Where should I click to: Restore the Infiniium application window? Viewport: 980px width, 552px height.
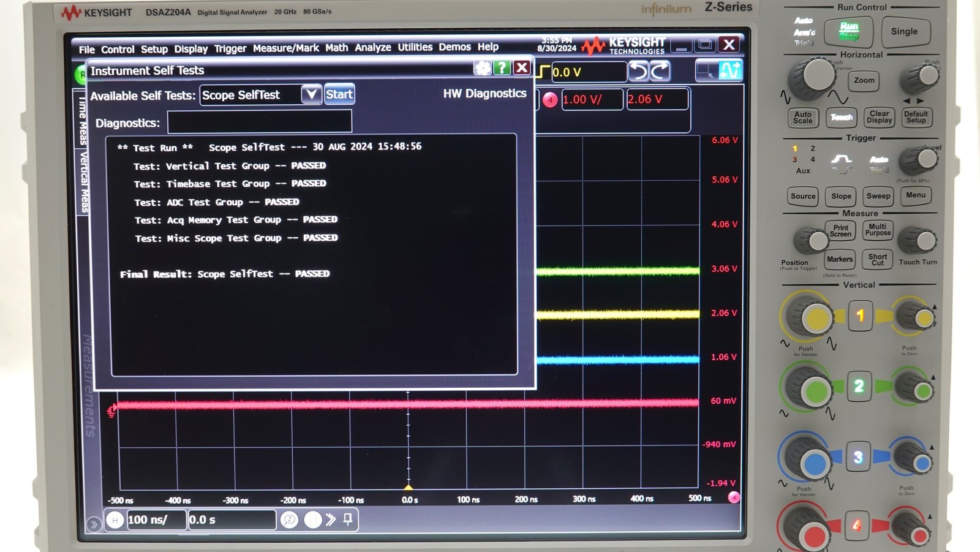pos(704,44)
